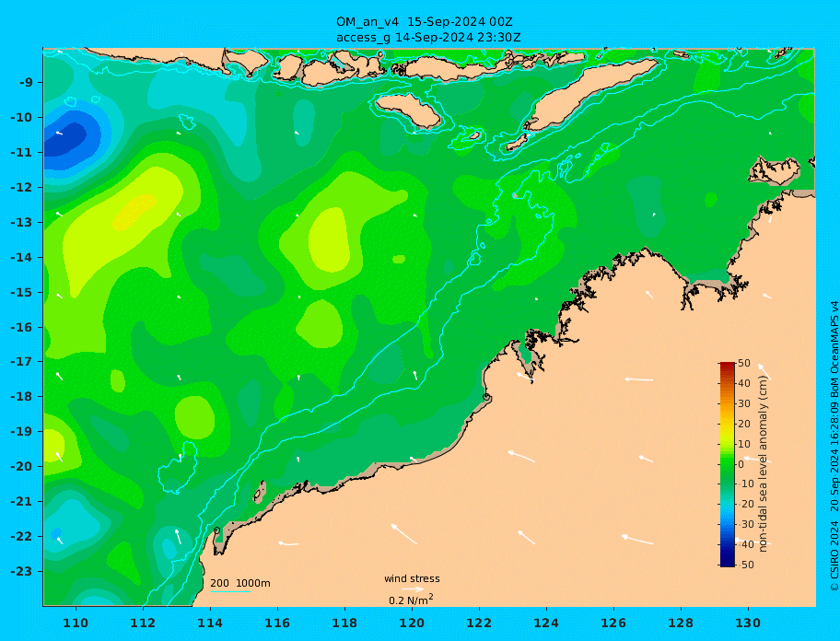
Task: Click the latitude axis label "-17"
Action: (21, 362)
